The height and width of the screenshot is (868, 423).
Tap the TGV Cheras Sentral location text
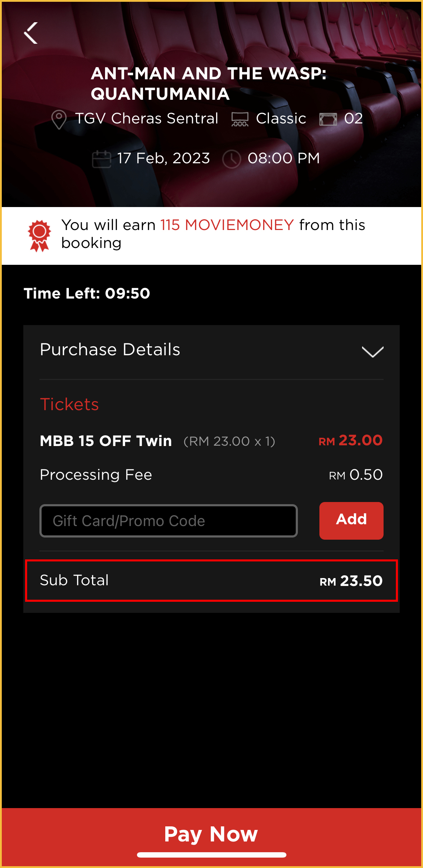pyautogui.click(x=147, y=118)
